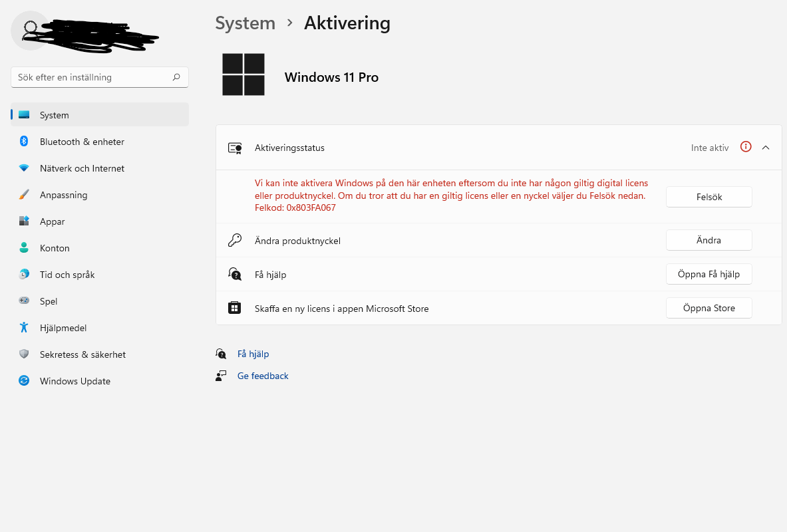Collapse the Aktiveringsstatus section chevron

click(766, 148)
